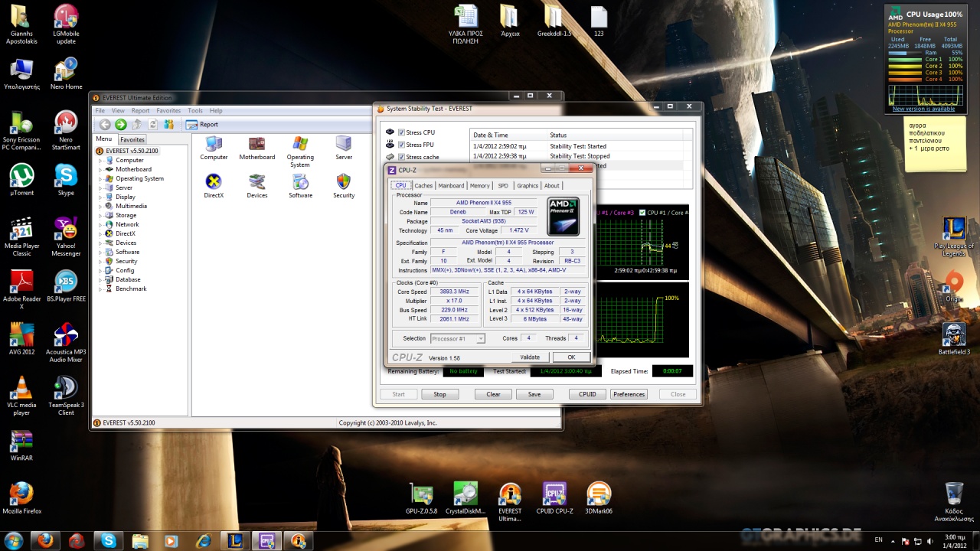This screenshot has height=551, width=980.
Task: Open the TeamSpeak 3 Client desktop icon
Action: point(66,396)
